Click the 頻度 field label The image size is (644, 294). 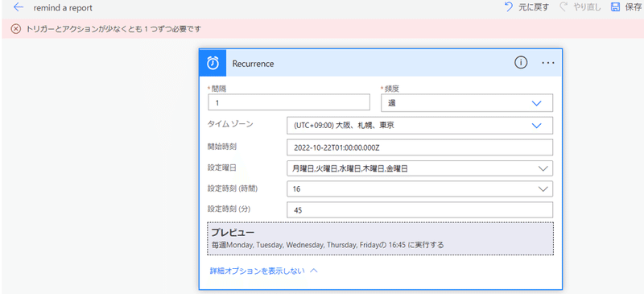[x=391, y=89]
